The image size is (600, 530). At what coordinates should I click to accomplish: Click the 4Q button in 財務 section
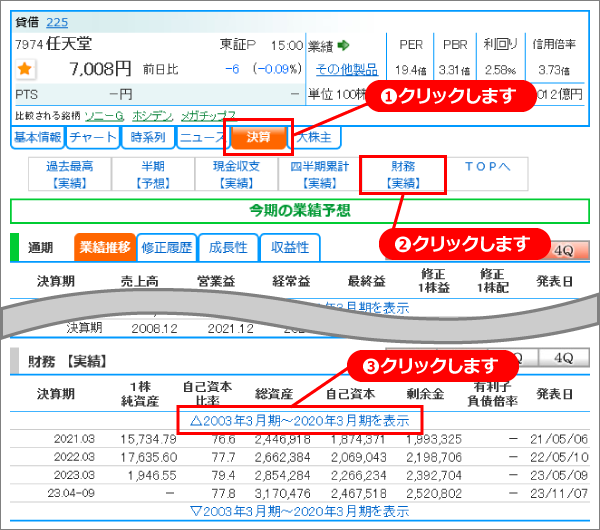click(x=564, y=358)
